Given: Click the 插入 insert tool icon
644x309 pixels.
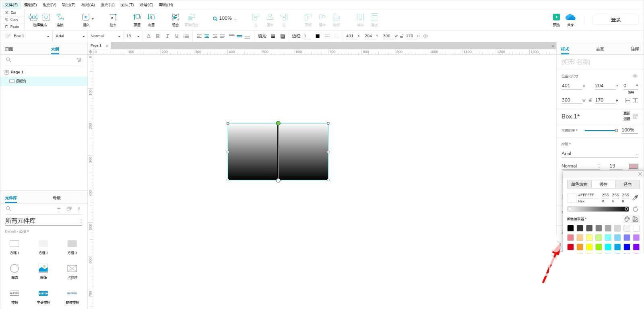Looking at the screenshot, I should pyautogui.click(x=86, y=17).
